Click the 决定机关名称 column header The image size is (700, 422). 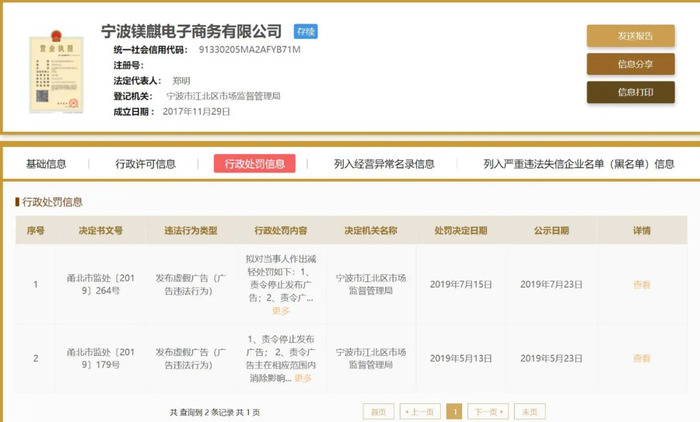[371, 230]
